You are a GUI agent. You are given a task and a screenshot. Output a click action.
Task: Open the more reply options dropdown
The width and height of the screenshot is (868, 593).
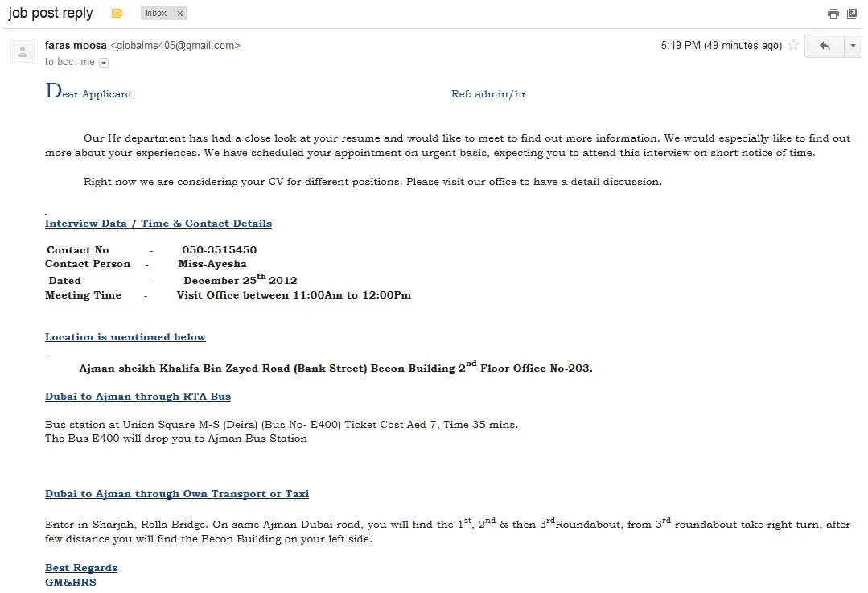pos(853,46)
